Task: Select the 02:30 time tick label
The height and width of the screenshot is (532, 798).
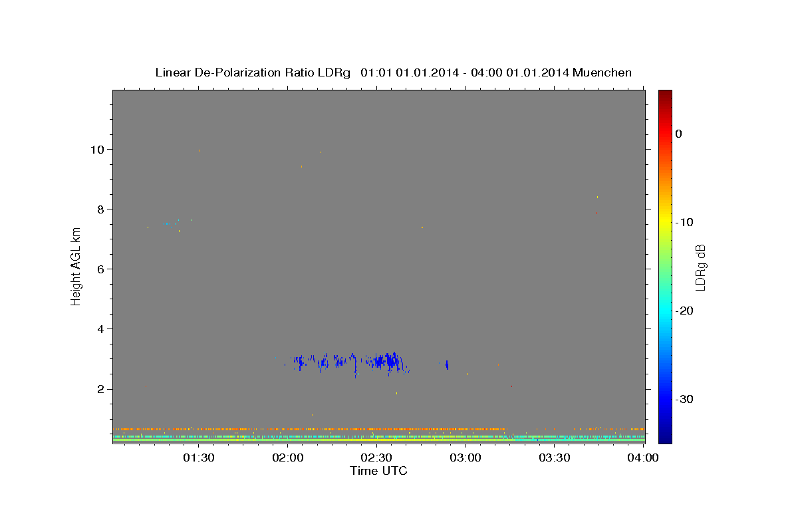Action: click(376, 458)
